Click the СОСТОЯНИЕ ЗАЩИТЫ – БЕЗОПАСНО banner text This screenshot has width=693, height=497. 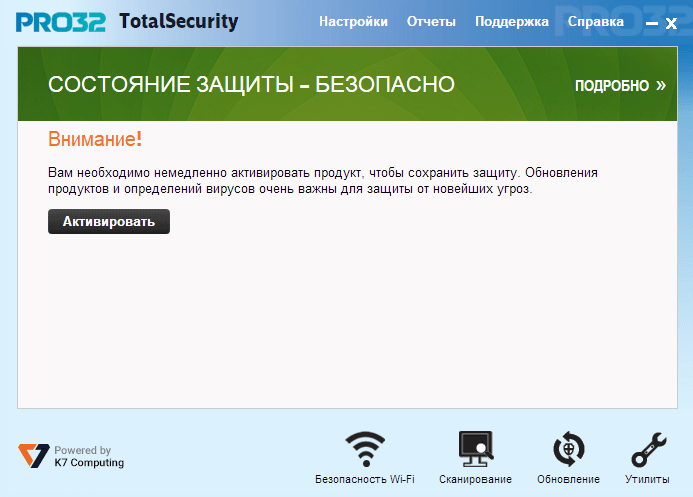tap(251, 84)
